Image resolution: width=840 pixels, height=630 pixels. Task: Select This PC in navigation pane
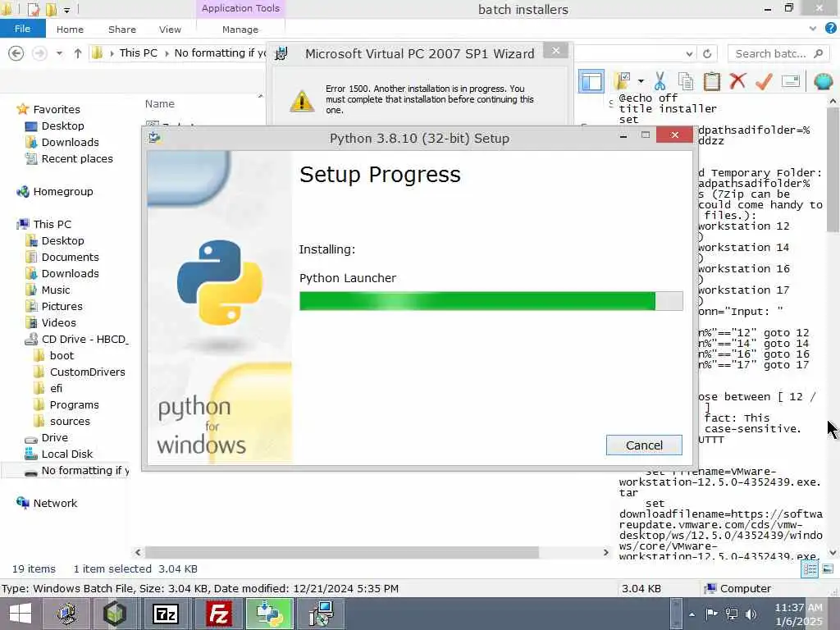52,224
